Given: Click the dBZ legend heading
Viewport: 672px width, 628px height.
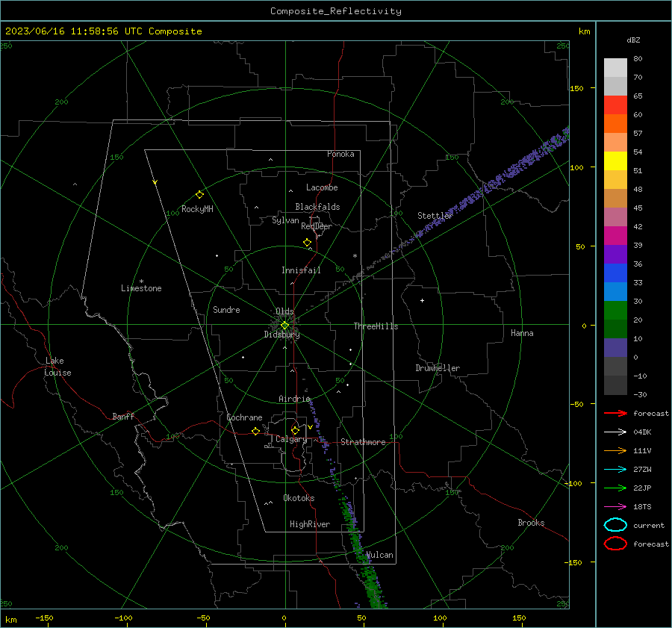Looking at the screenshot, I should point(633,40).
